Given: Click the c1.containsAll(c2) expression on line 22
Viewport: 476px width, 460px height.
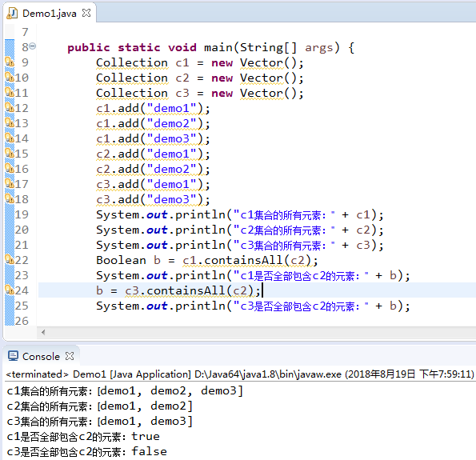Looking at the screenshot, I should [x=247, y=261].
